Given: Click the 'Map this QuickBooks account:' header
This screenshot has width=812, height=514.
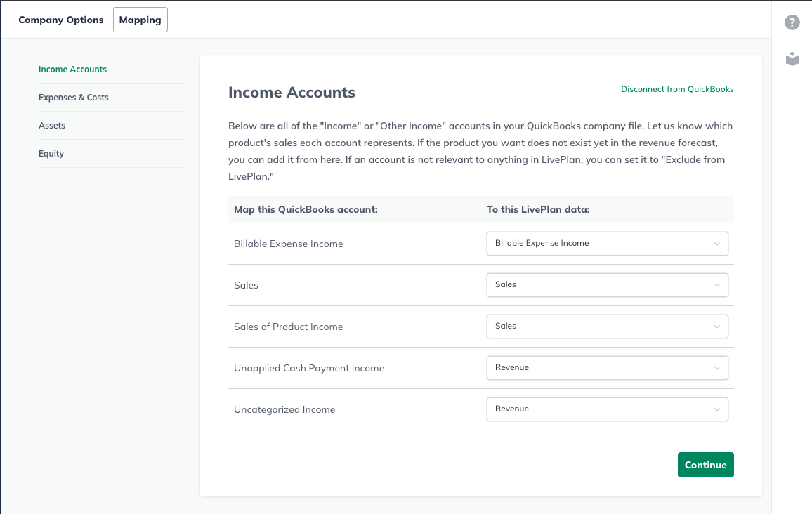Looking at the screenshot, I should click(306, 210).
